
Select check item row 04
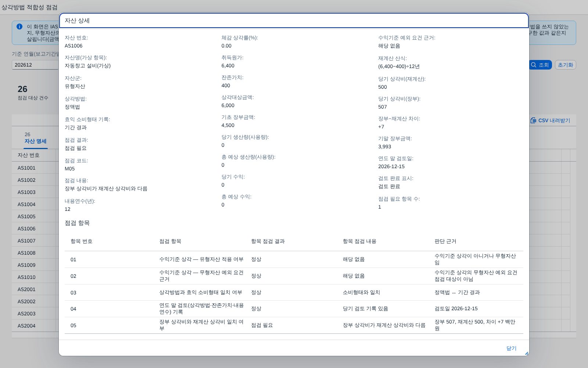coord(294,309)
